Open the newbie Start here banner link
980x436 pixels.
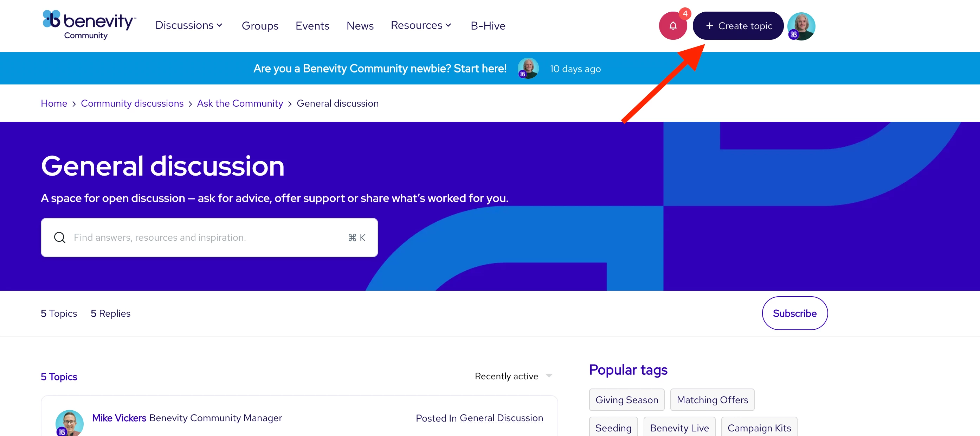pyautogui.click(x=380, y=69)
